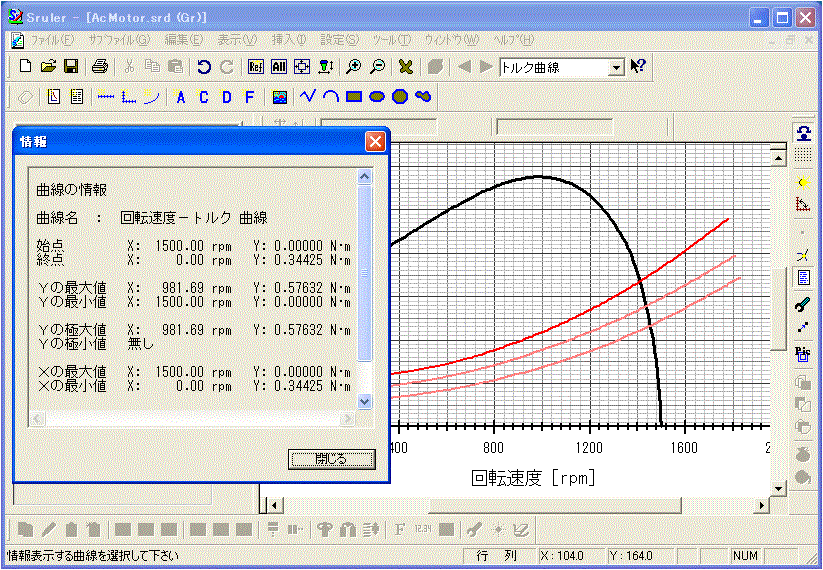Click the blue letter F icon
Image resolution: width=823 pixels, height=570 pixels.
250,97
